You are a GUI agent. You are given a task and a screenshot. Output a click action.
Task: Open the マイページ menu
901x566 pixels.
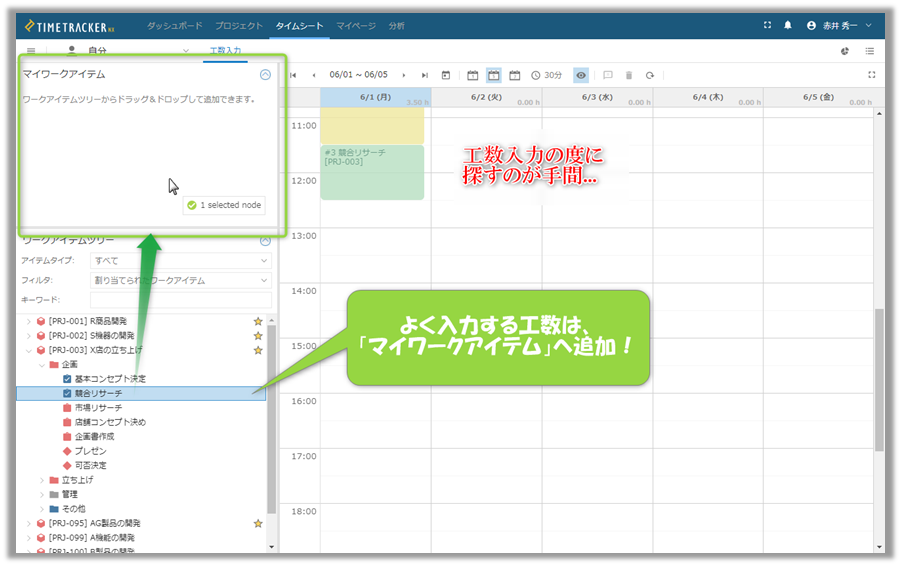coord(356,26)
